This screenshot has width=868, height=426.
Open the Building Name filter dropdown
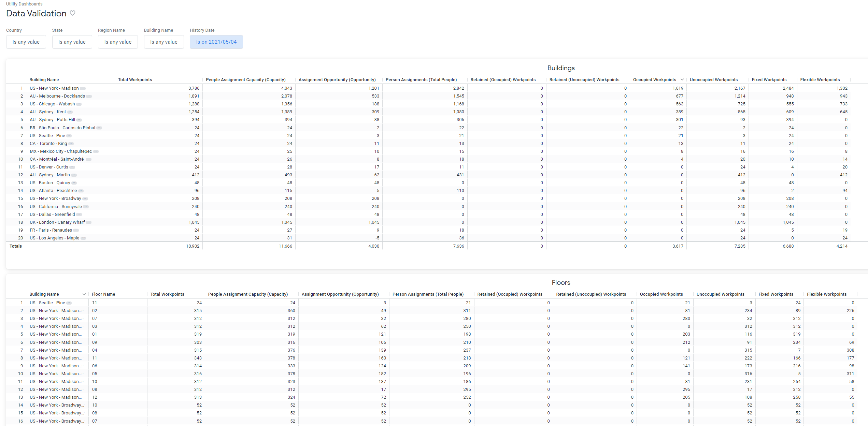tap(164, 42)
